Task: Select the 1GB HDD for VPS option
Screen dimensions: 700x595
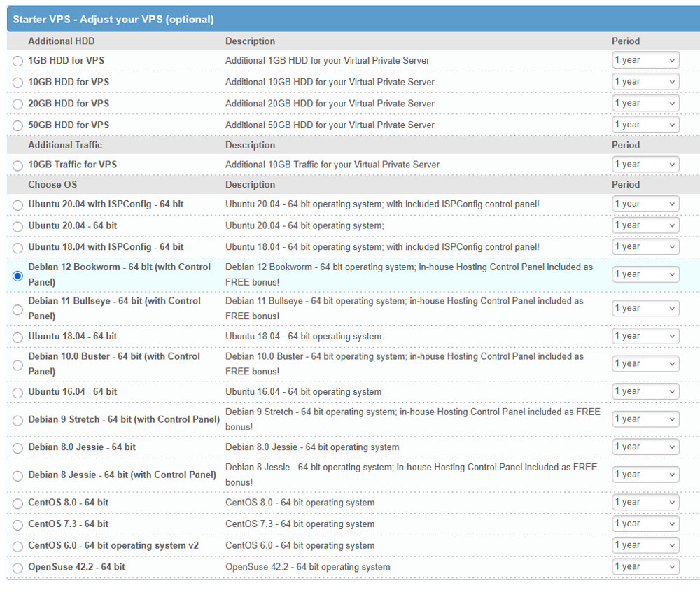Action: (17, 61)
